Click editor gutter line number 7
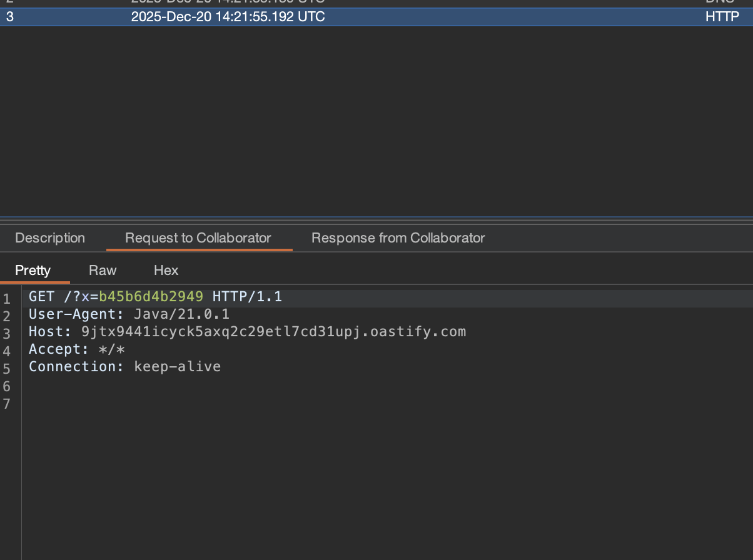The height and width of the screenshot is (560, 753). (x=7, y=404)
